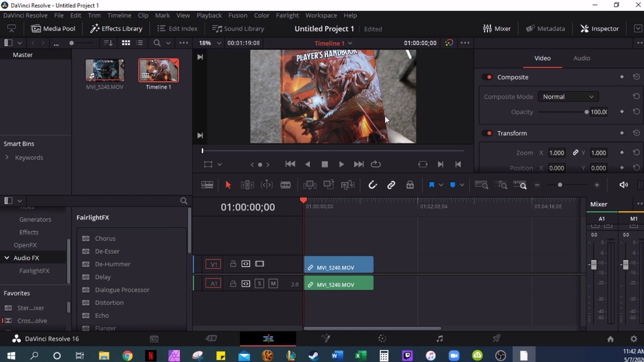Collapse the Audio FX category
644x362 pixels.
7,258
